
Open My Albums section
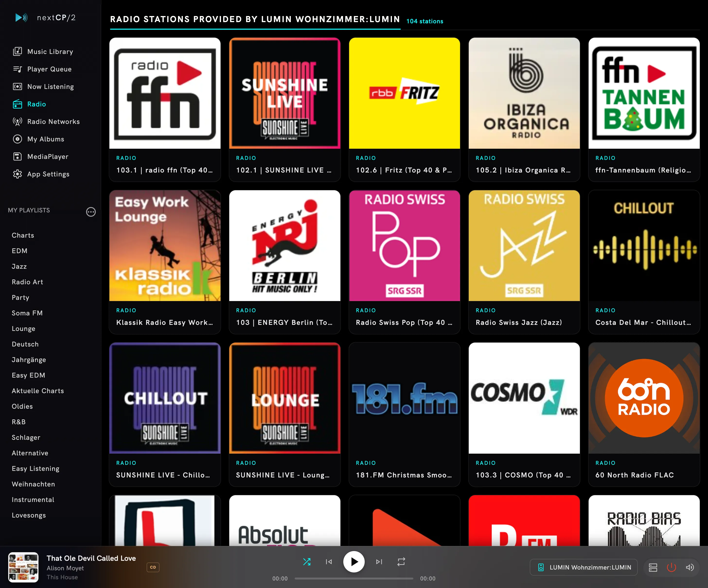[x=38, y=139]
